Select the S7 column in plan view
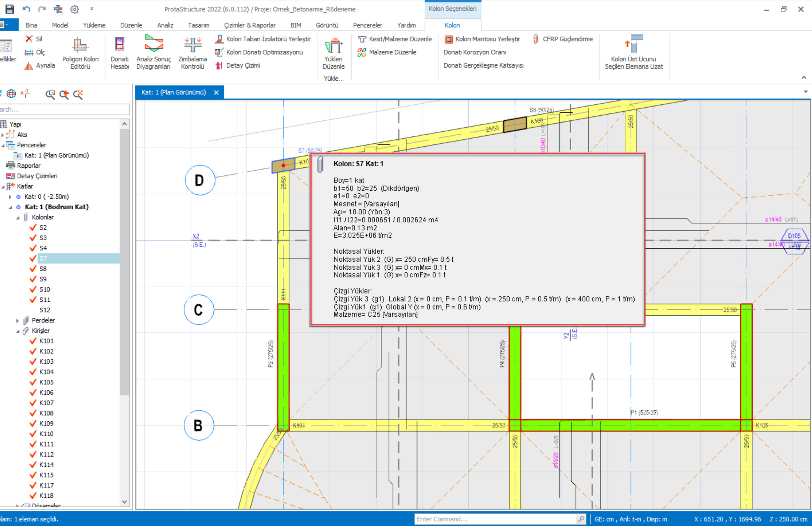 [283, 166]
